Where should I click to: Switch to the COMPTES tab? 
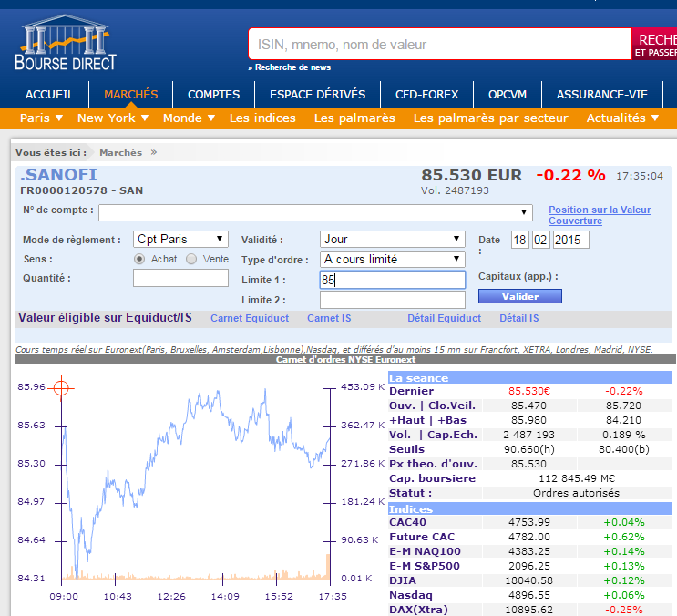point(214,95)
